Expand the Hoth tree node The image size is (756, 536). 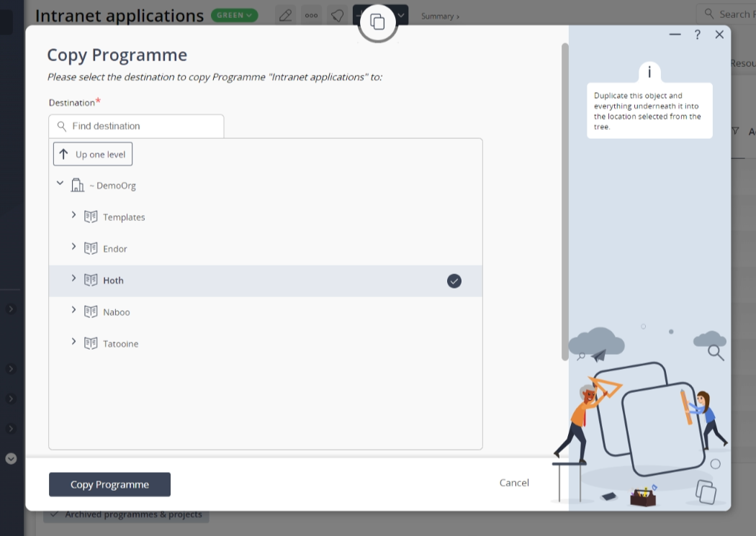pyautogui.click(x=73, y=278)
